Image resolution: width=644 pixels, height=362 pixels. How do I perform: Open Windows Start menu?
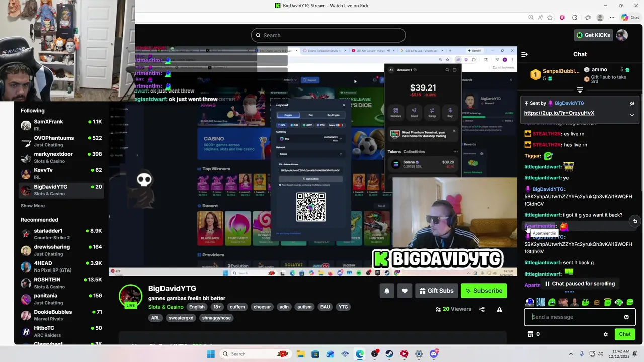point(210,354)
